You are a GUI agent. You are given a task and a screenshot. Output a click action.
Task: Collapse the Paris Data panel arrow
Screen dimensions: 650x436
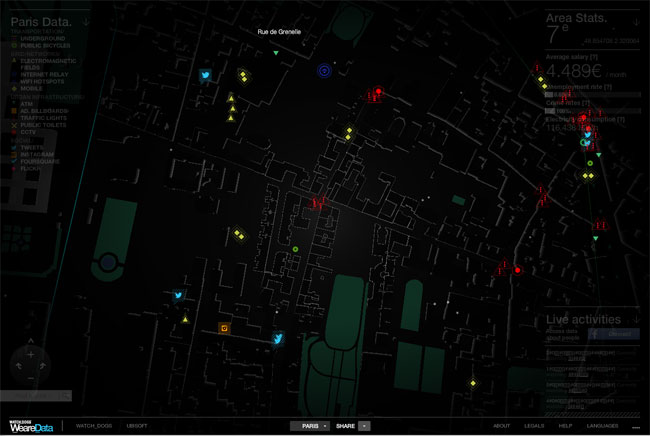click(87, 20)
